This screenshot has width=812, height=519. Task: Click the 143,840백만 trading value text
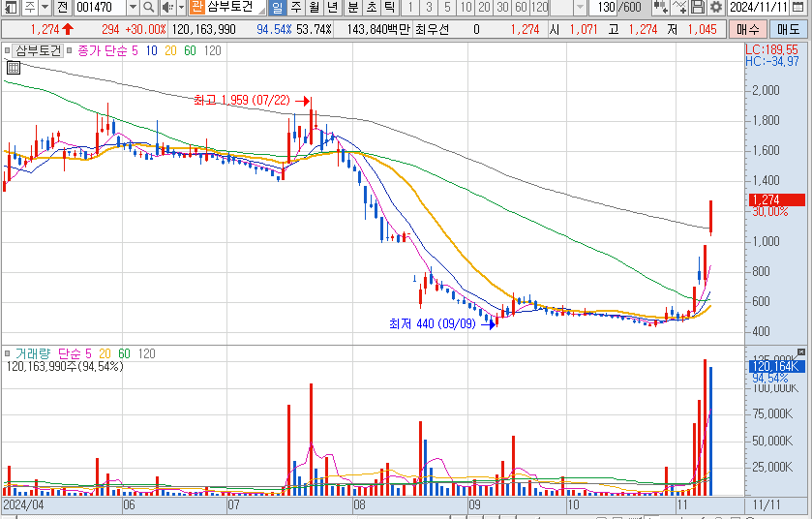(378, 29)
